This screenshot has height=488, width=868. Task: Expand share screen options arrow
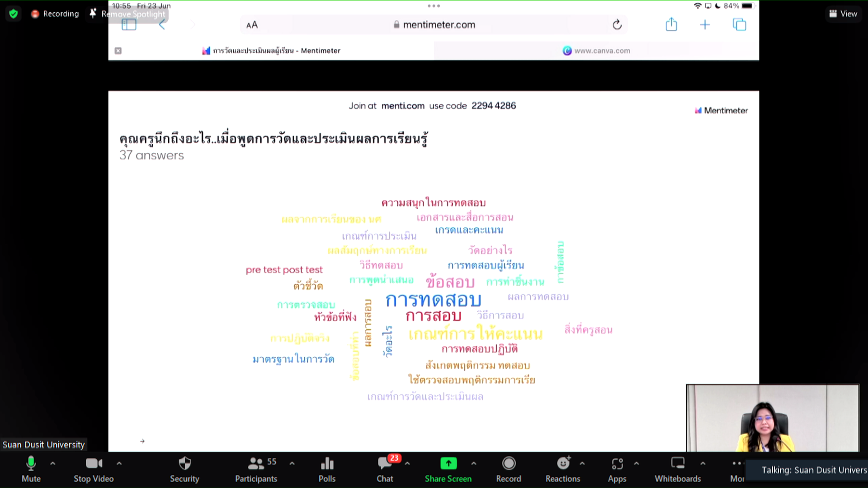[473, 464]
